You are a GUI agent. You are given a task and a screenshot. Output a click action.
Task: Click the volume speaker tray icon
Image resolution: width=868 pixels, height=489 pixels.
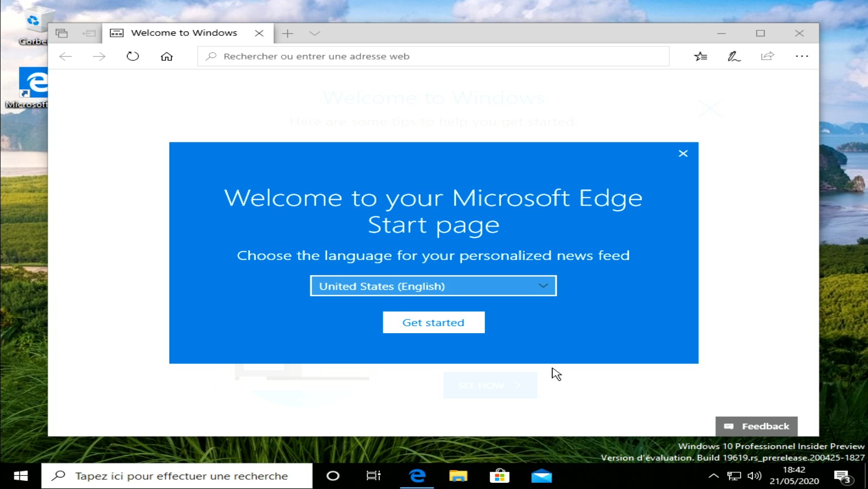[x=754, y=476]
